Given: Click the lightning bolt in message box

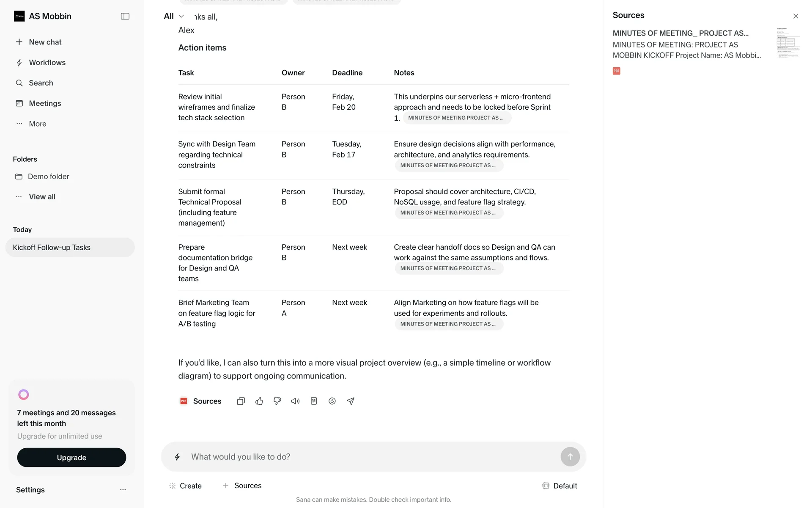Looking at the screenshot, I should pyautogui.click(x=177, y=457).
